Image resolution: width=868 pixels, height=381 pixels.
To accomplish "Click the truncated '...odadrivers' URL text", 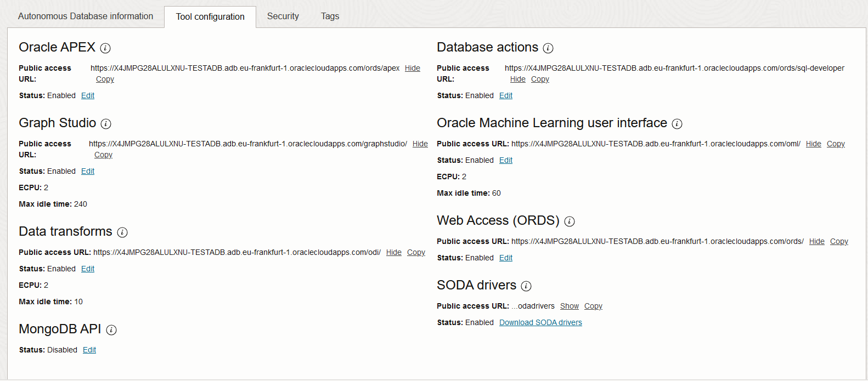I will 533,306.
